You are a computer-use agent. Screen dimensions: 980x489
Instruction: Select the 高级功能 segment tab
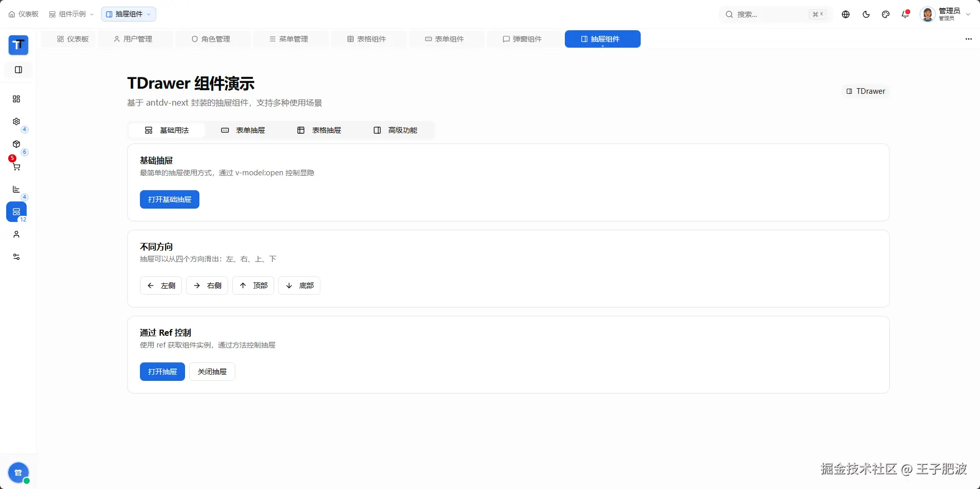coord(396,130)
